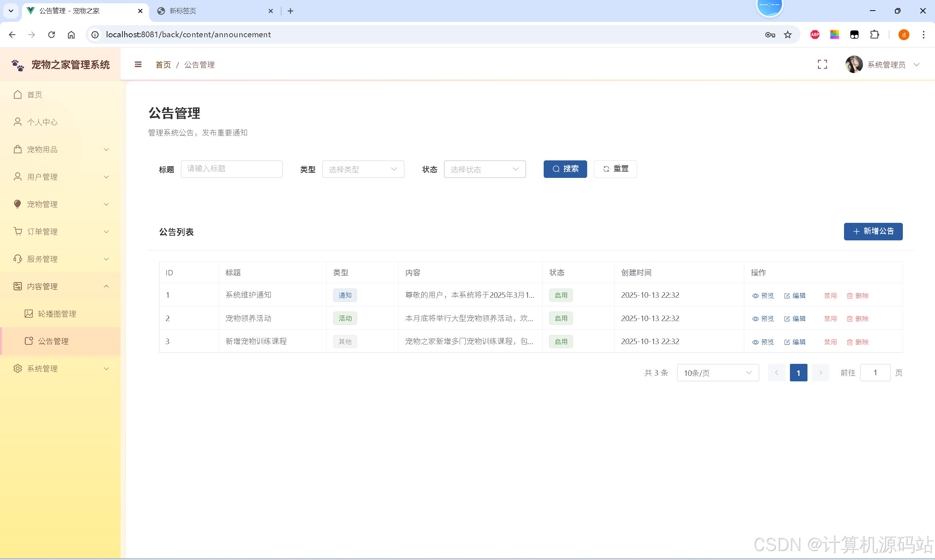Collapse the 内容管理 sidebar menu

60,286
